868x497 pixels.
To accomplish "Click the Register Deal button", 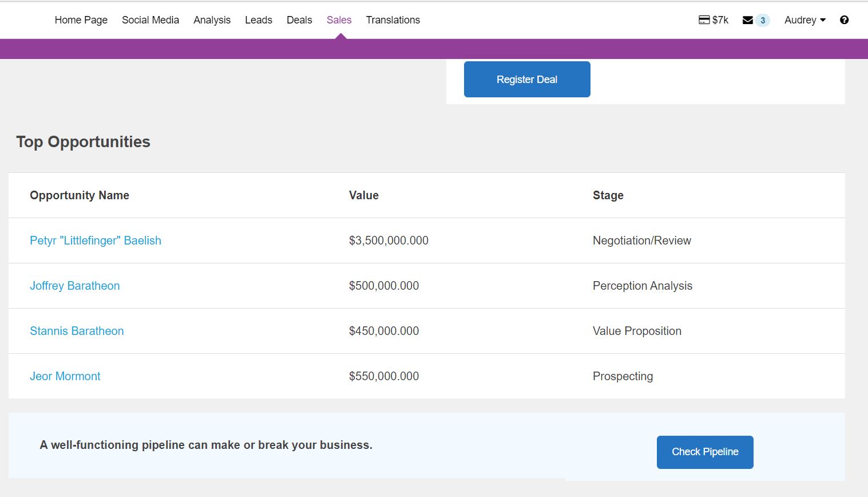I will [526, 79].
